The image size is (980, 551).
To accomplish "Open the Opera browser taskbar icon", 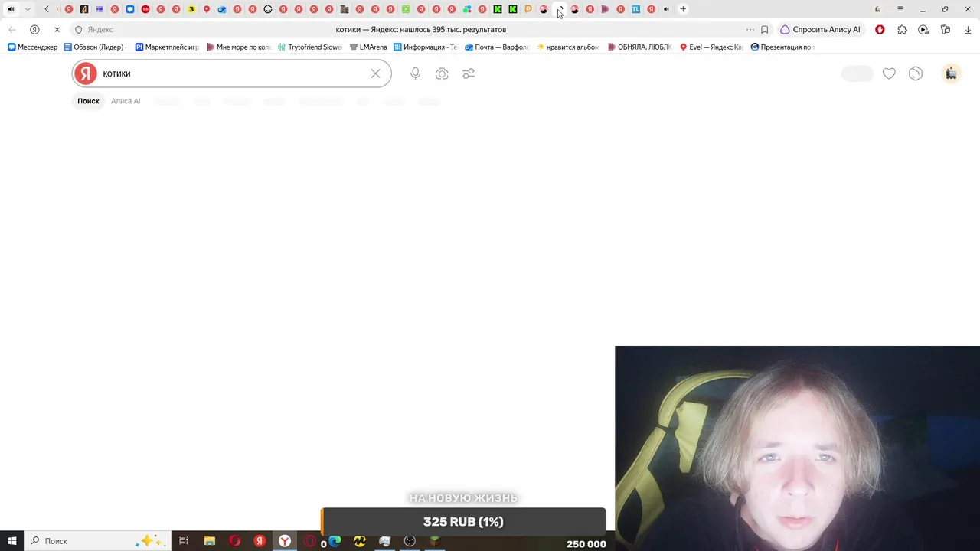I will (x=234, y=541).
